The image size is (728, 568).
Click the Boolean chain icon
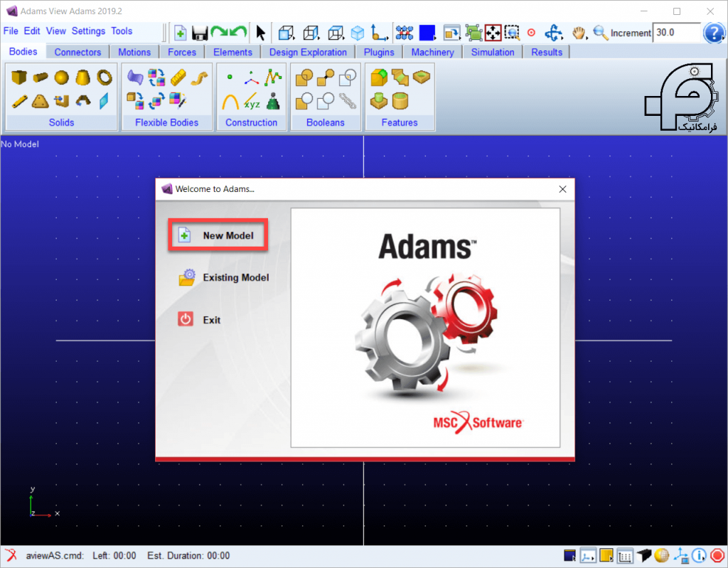coord(347,101)
